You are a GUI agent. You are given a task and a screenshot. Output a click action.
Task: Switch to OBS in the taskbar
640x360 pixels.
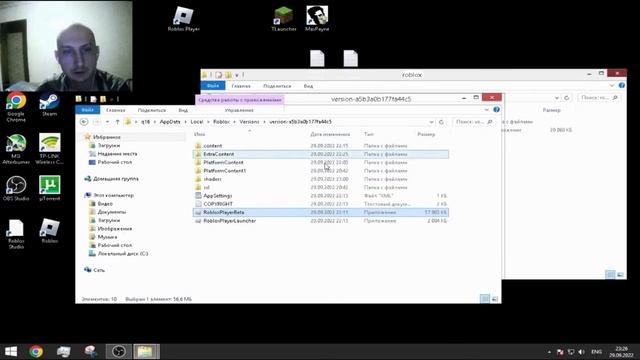click(119, 351)
